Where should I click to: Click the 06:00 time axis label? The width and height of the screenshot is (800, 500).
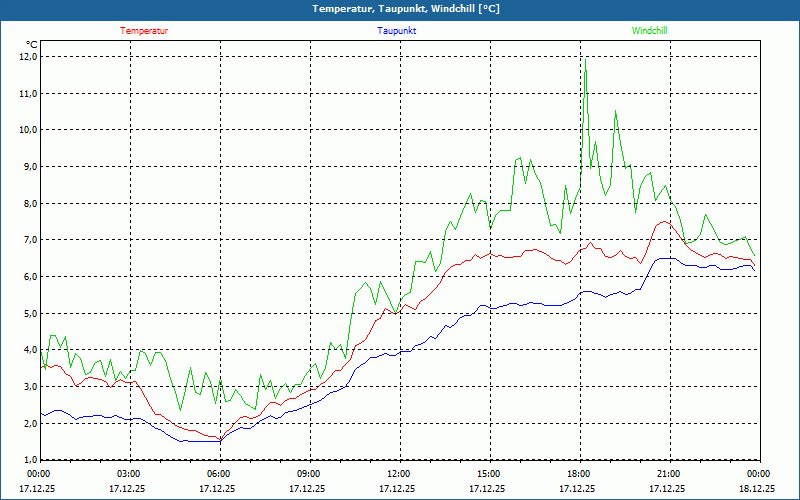point(218,474)
